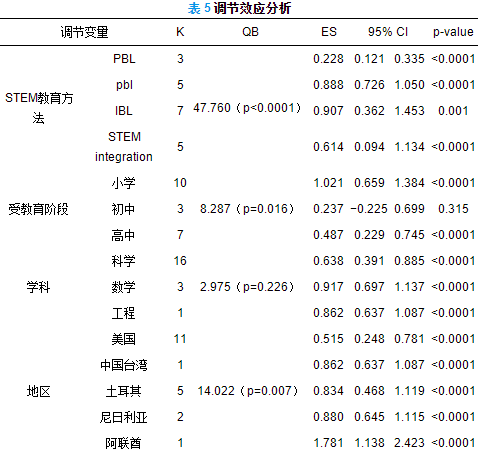Click the '初中' row label
The height and width of the screenshot is (451, 478).
coord(123,209)
